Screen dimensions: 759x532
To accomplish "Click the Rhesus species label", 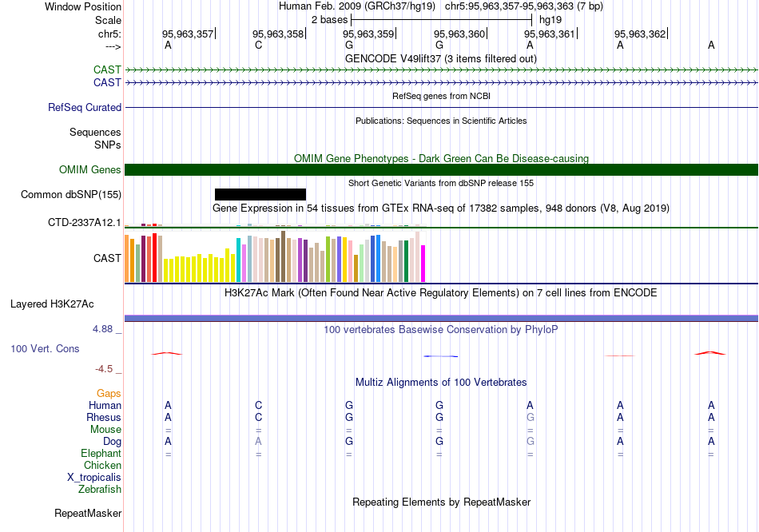I will coord(104,417).
